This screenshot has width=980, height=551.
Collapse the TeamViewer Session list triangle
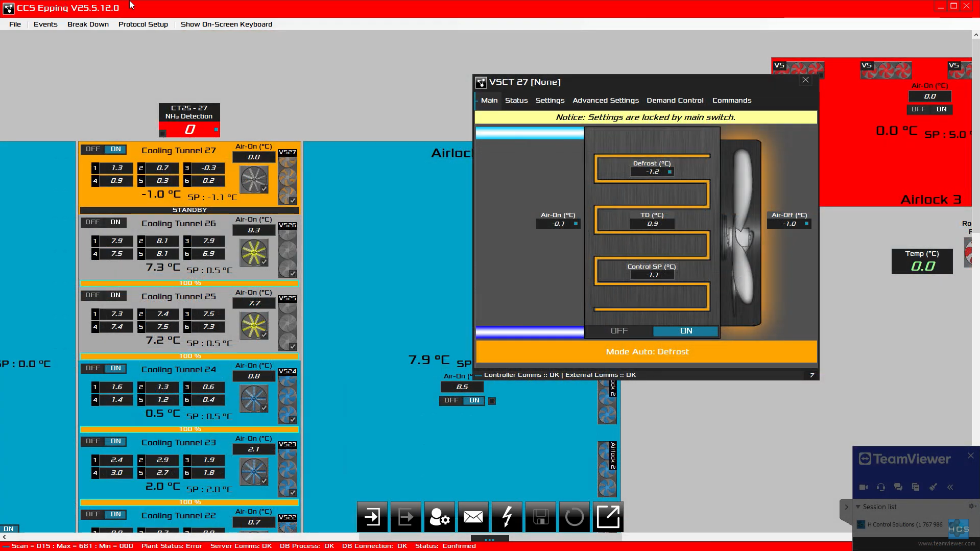pyautogui.click(x=858, y=507)
